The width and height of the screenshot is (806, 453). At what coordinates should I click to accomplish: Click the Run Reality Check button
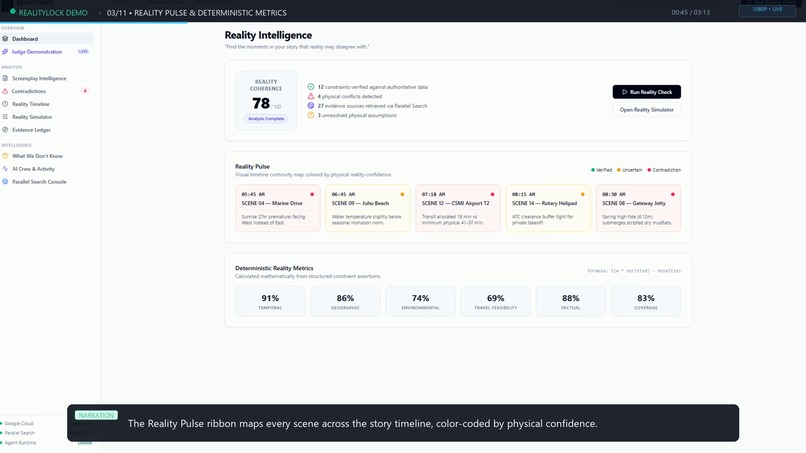pos(647,92)
